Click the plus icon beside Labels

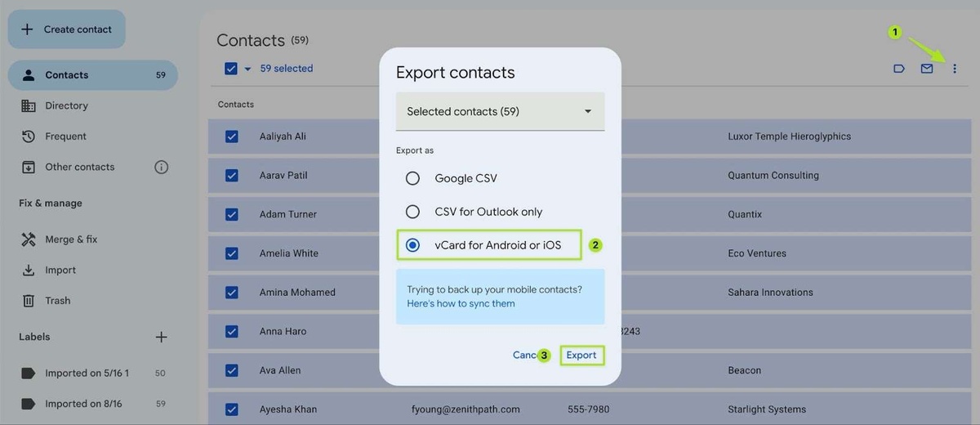pyautogui.click(x=161, y=337)
